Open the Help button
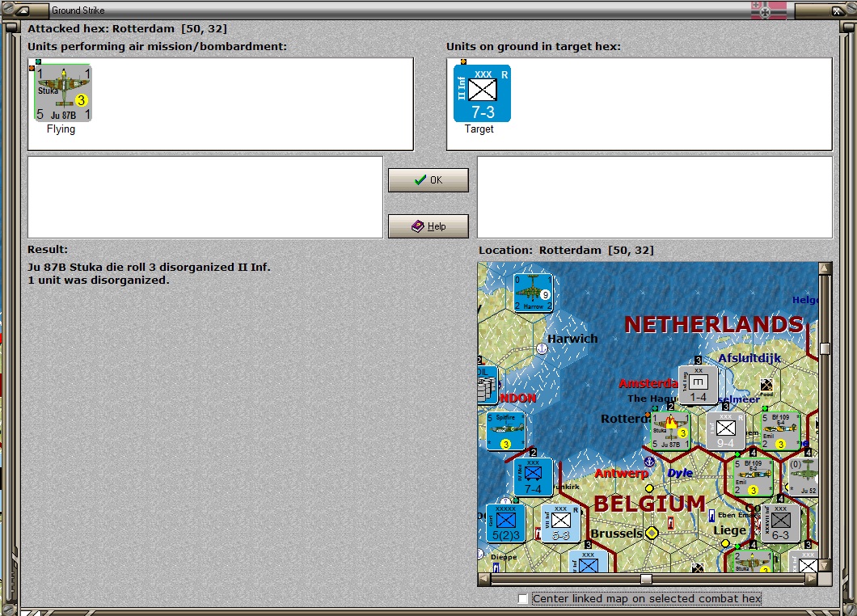Viewport: 857px width, 616px height. (428, 226)
